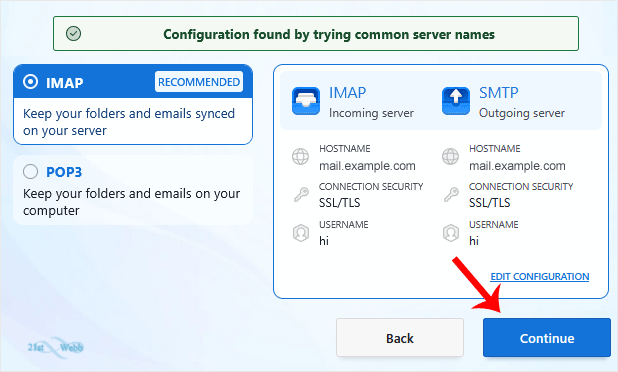Click the IMAP hostname mail.example.com

tap(367, 166)
